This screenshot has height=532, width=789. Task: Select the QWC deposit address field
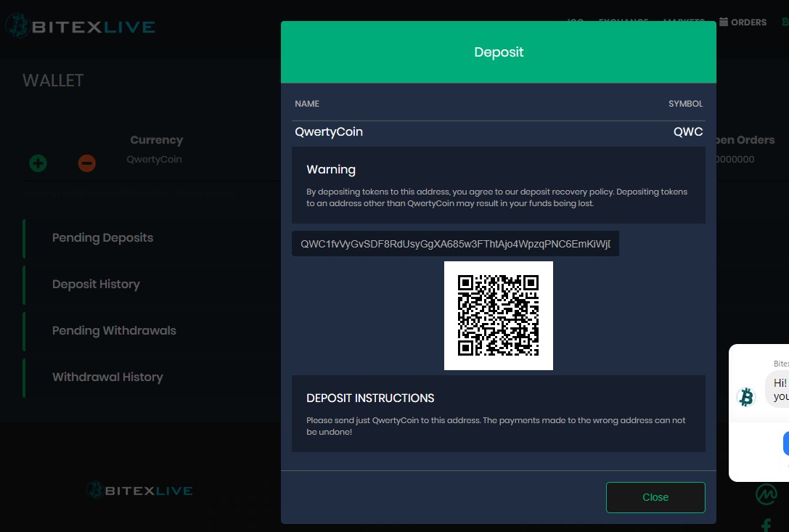(455, 244)
